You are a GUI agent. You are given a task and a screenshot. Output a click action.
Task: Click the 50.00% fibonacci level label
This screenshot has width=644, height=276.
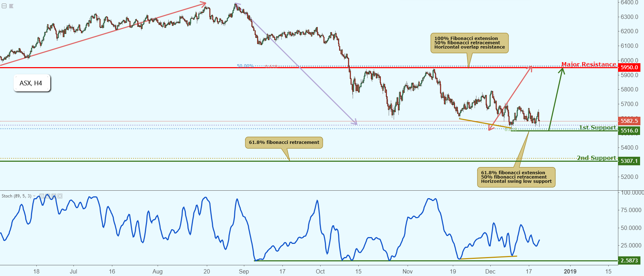point(245,66)
